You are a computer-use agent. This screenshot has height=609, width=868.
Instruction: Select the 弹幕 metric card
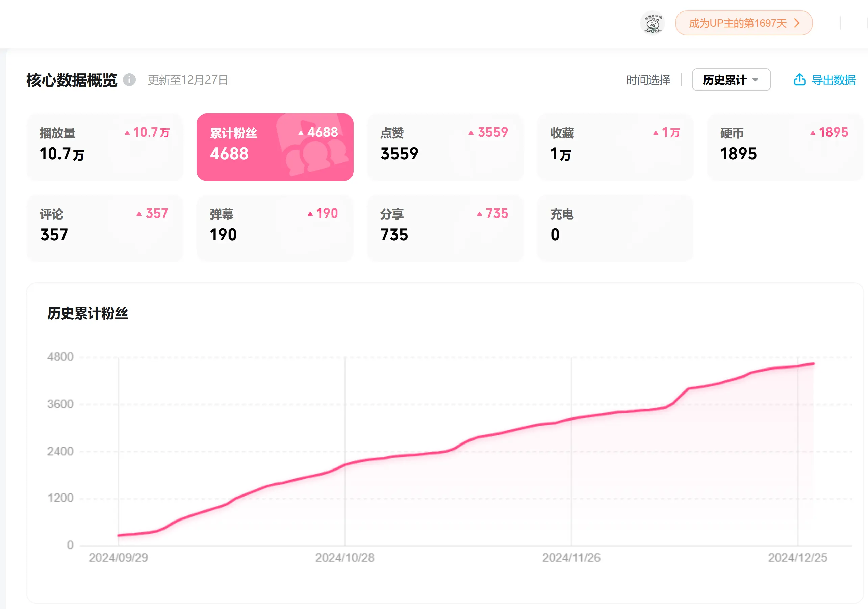click(x=275, y=228)
